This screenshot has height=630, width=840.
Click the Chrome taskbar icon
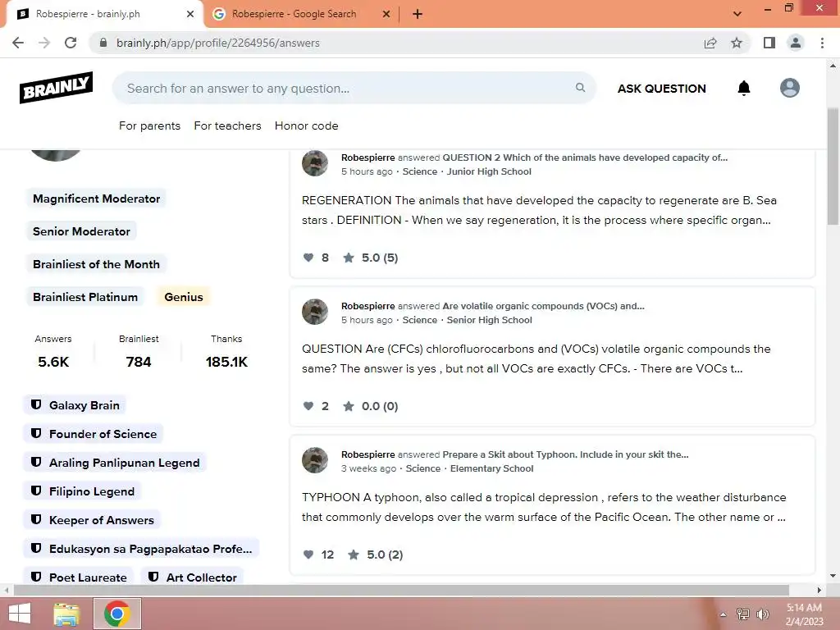[x=117, y=614]
